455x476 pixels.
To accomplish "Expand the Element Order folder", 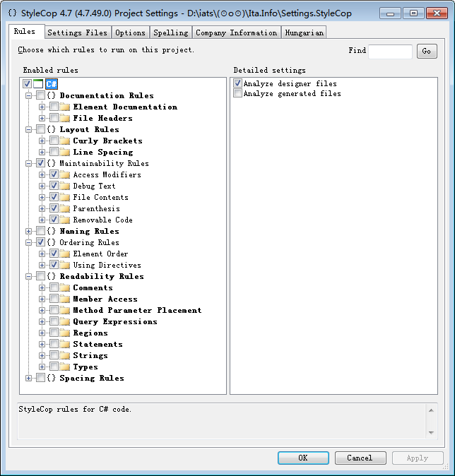I will (42, 254).
